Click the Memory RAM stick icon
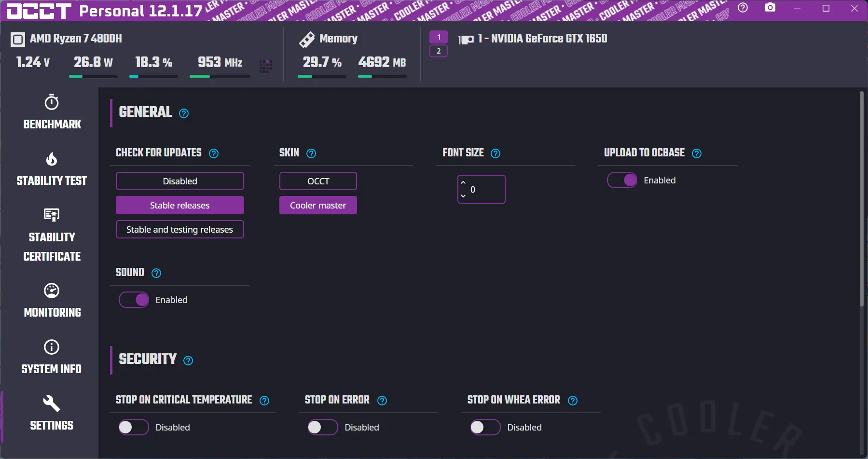The image size is (868, 459). point(307,39)
